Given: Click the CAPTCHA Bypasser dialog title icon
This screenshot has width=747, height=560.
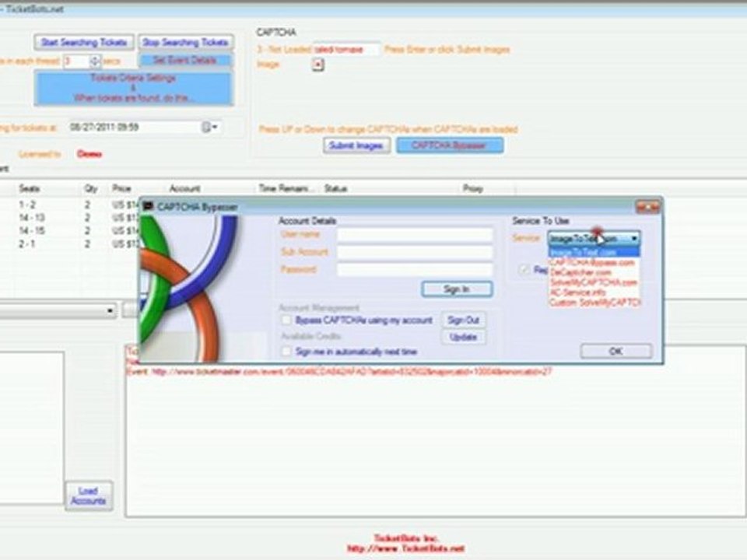Looking at the screenshot, I should coord(148,207).
